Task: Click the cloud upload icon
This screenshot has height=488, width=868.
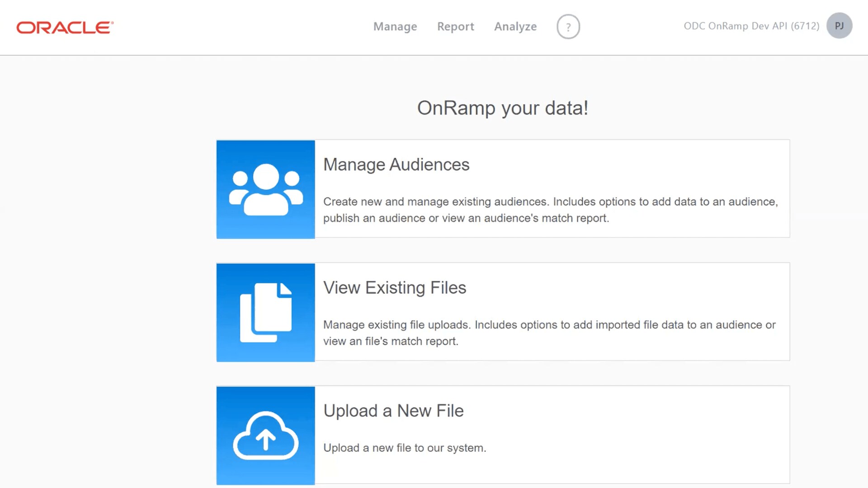Action: point(266,436)
